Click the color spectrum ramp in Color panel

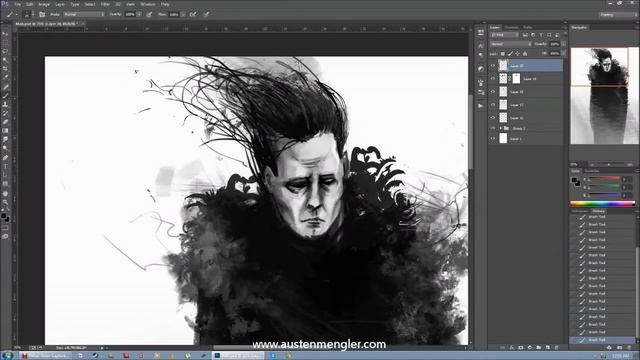(x=602, y=203)
